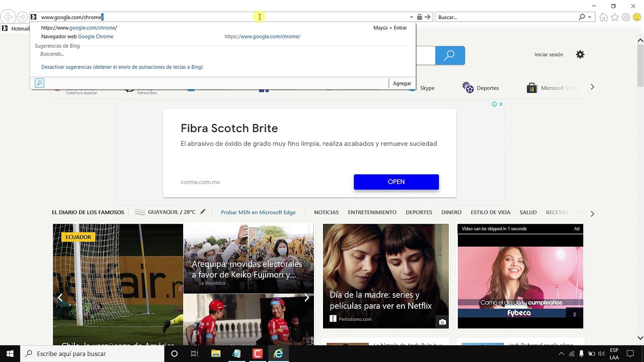Open the Hotmail browser tab
The image size is (644, 362).
point(16,29)
